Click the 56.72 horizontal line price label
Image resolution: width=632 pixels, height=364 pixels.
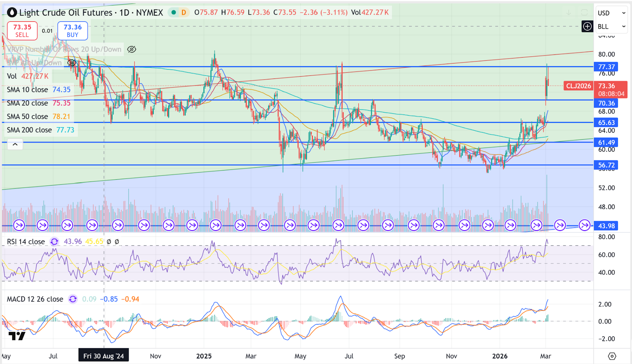[x=606, y=165]
